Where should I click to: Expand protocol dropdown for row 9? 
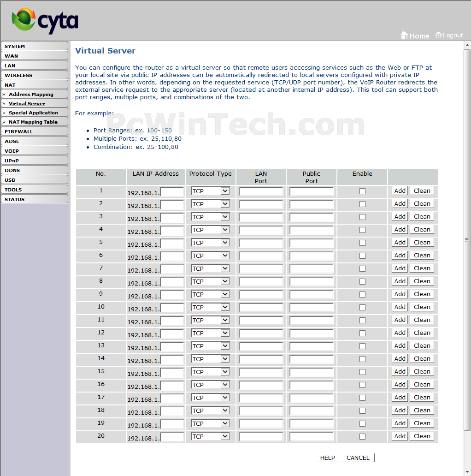(210, 294)
